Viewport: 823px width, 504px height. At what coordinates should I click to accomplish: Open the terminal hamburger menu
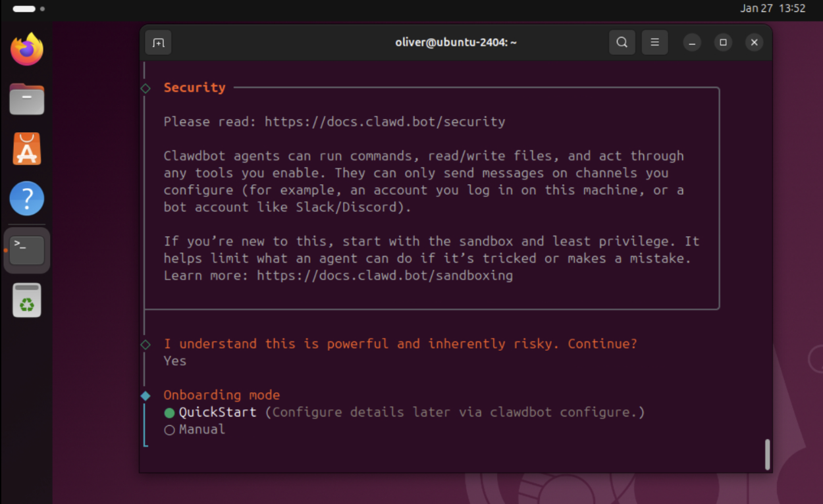[654, 43]
